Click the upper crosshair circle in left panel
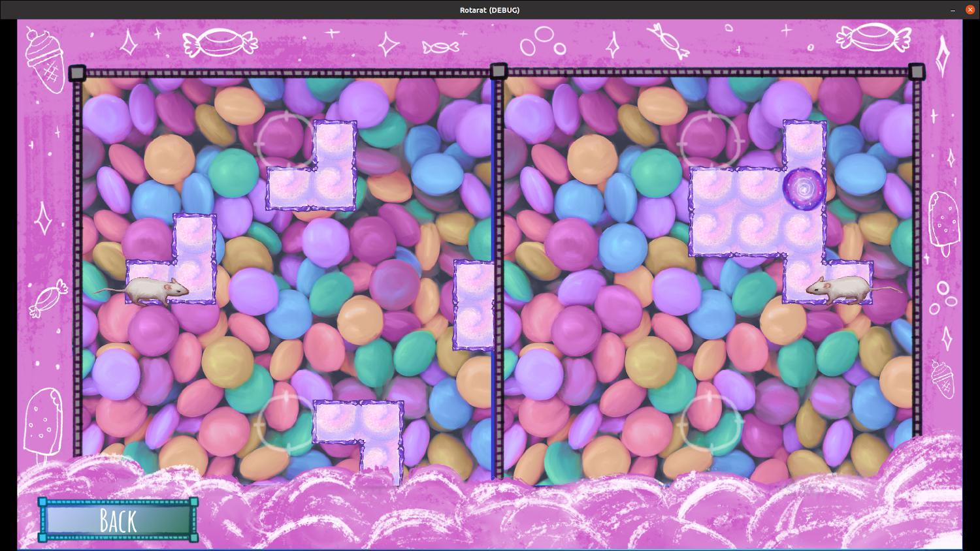This screenshot has height=551, width=980. click(x=286, y=141)
